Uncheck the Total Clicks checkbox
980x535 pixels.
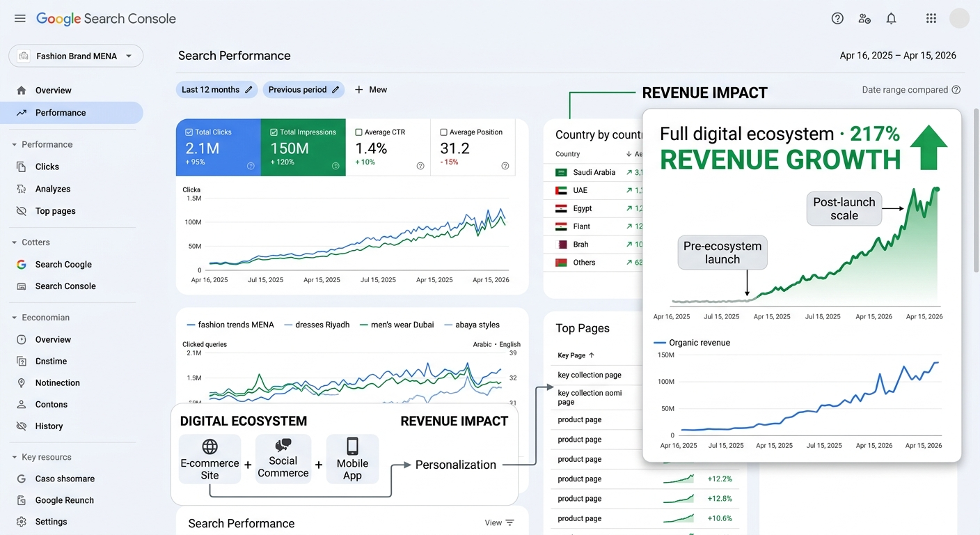(189, 132)
